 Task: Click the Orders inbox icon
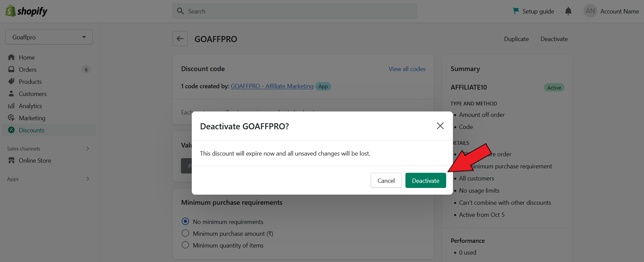pyautogui.click(x=11, y=69)
